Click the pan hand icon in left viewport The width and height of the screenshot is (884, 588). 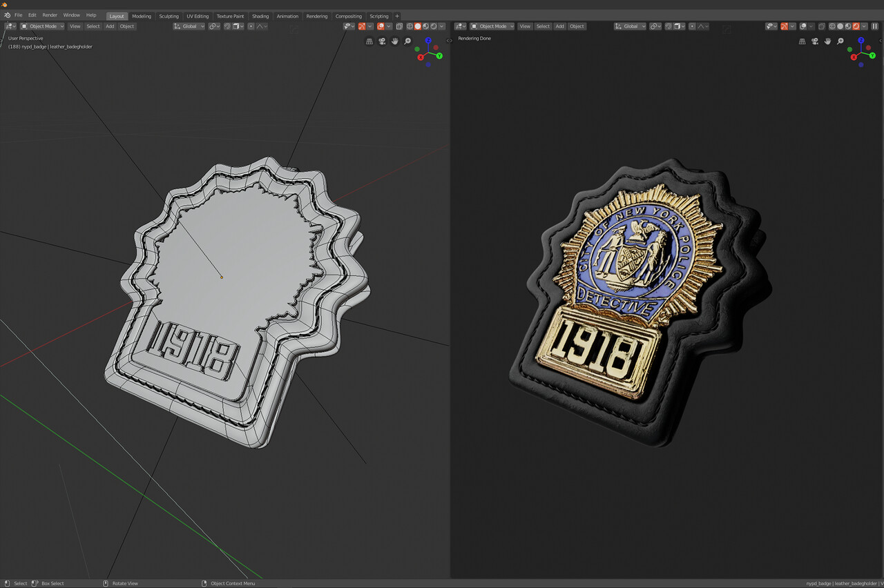(395, 41)
